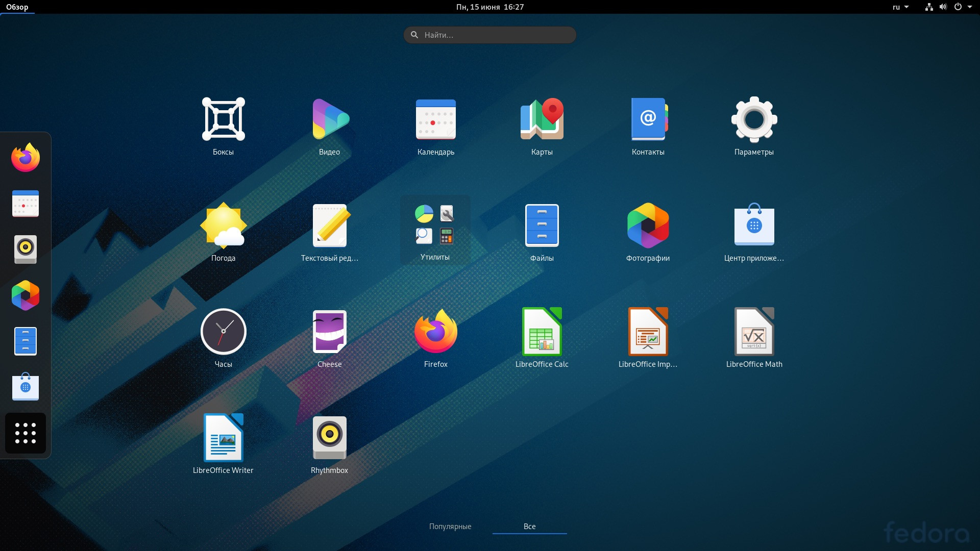Select the Все tab

(530, 527)
